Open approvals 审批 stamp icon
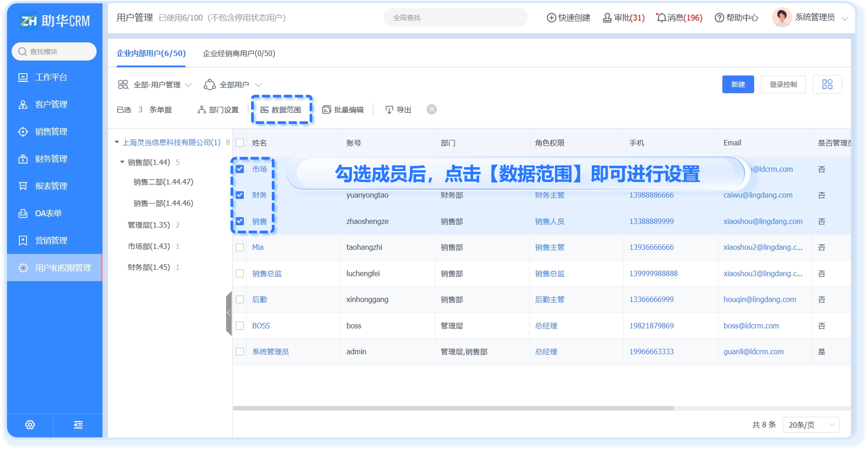The image size is (868, 450). (607, 18)
